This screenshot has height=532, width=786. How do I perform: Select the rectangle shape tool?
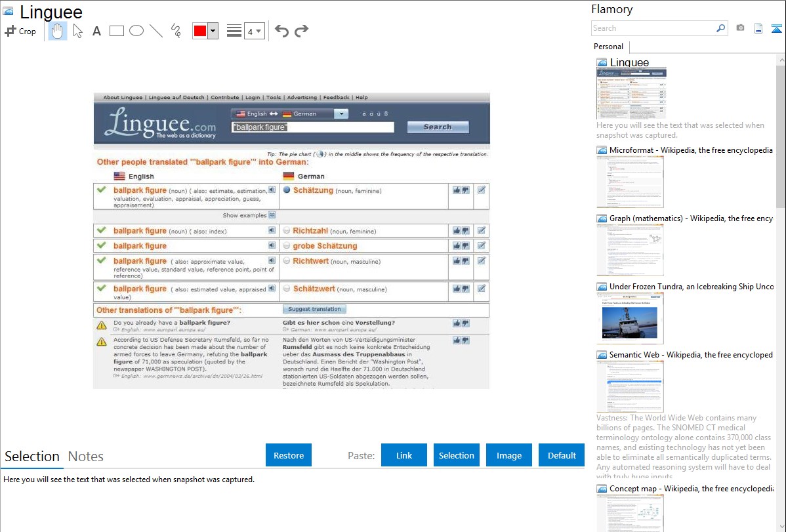click(116, 31)
